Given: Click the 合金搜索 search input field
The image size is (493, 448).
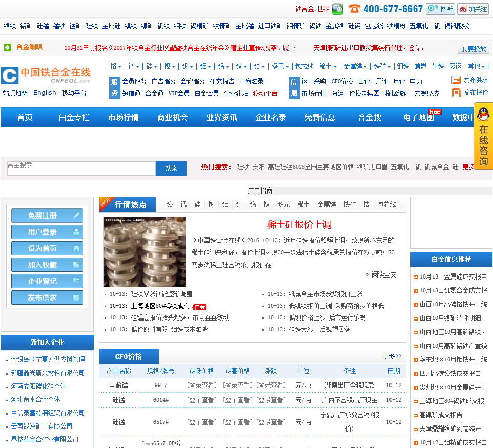Looking at the screenshot, I should (x=81, y=168).
